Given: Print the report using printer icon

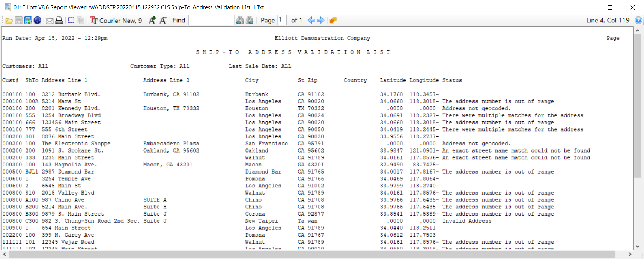Looking at the screenshot, I should pos(59,21).
